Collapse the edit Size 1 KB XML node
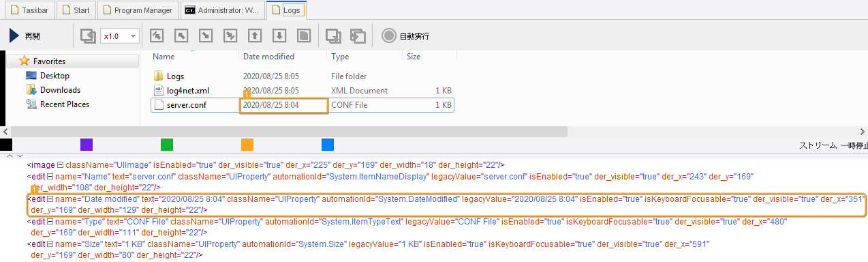 (x=50, y=244)
